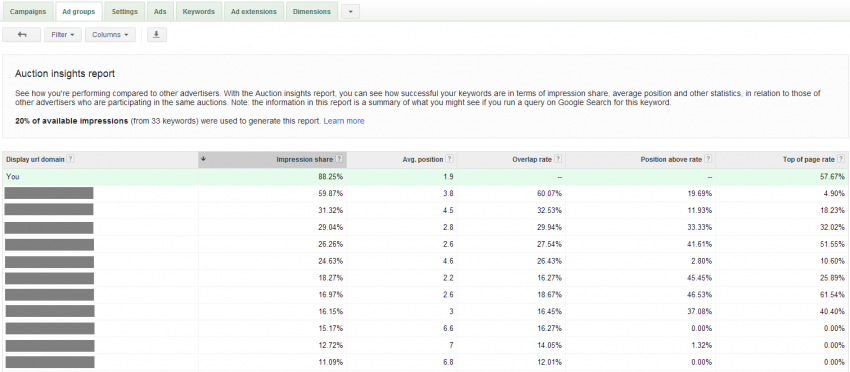Sort by Position above rate column header
This screenshot has width=850, height=372.
pyautogui.click(x=671, y=159)
